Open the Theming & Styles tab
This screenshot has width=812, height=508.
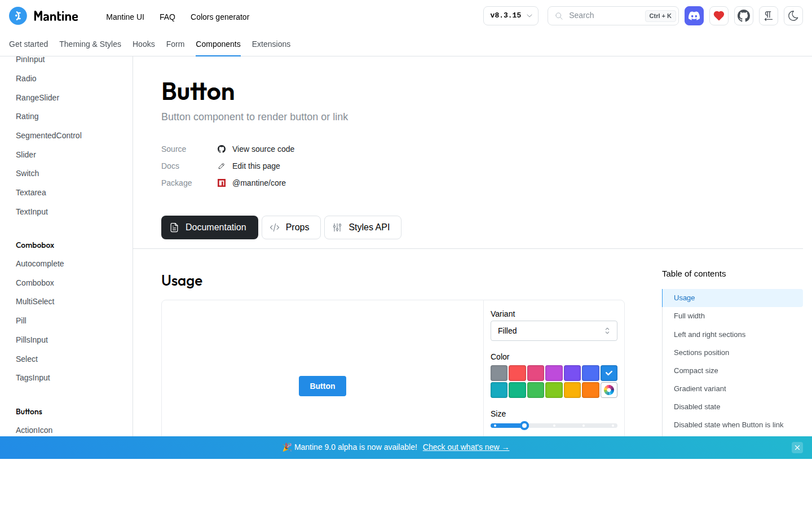(x=90, y=44)
